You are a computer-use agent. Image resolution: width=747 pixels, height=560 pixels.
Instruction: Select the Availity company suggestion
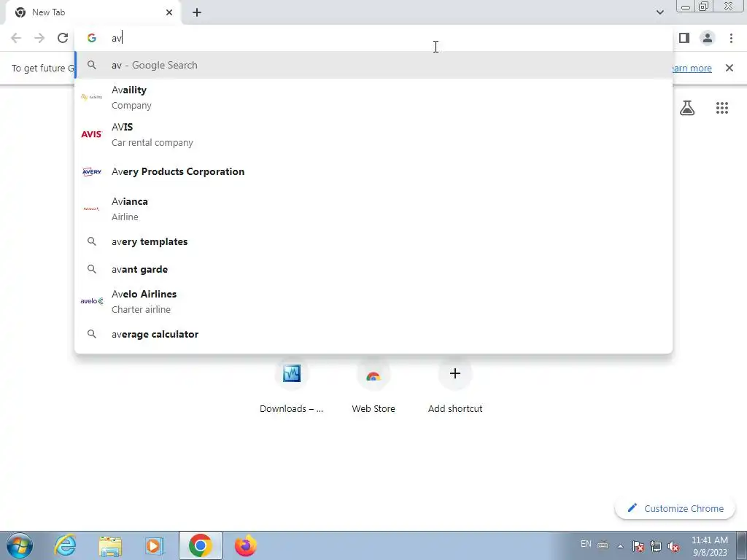[x=373, y=97]
